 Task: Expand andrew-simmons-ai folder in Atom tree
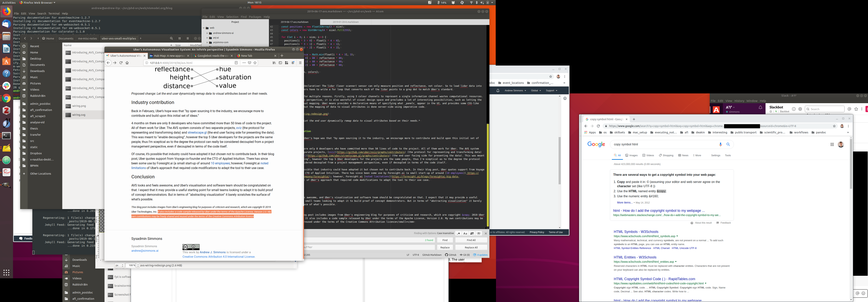coord(207,33)
